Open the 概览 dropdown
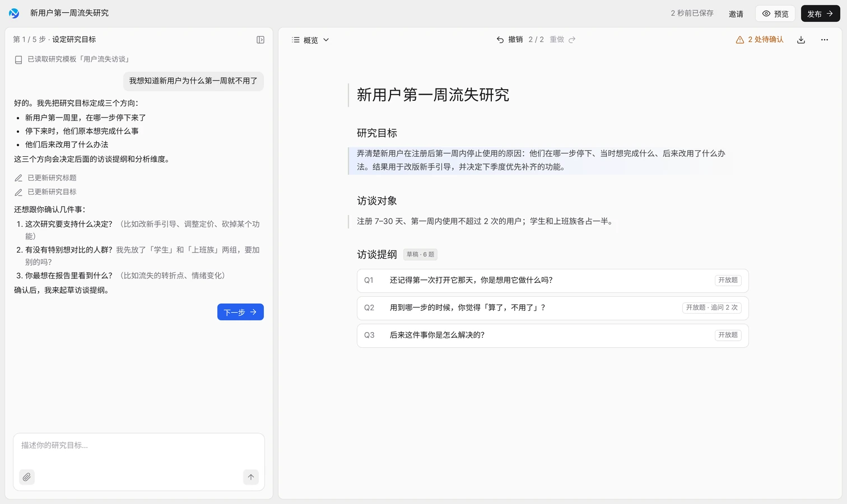The height and width of the screenshot is (504, 847). click(311, 40)
